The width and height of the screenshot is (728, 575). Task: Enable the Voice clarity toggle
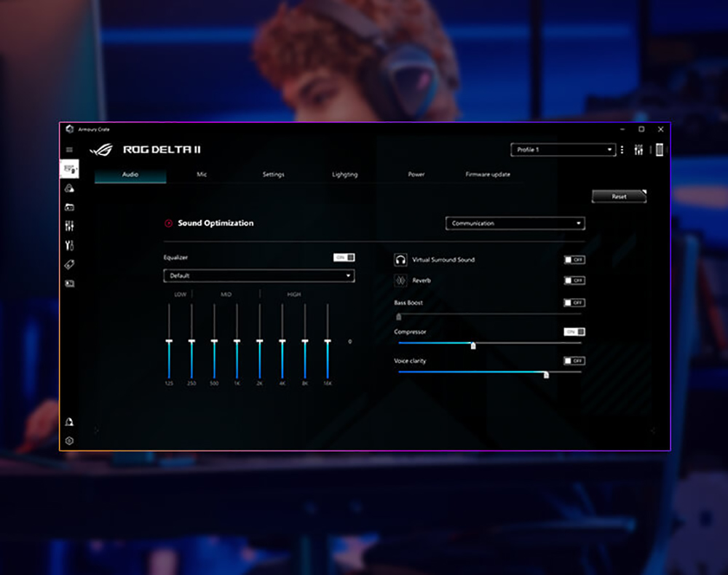(x=574, y=360)
